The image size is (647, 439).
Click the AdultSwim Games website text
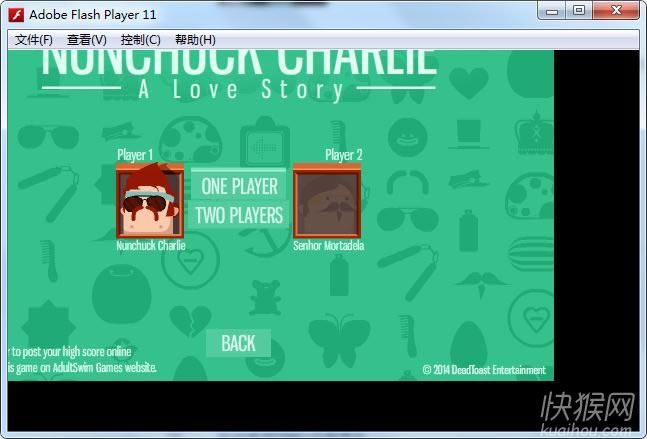[82, 368]
